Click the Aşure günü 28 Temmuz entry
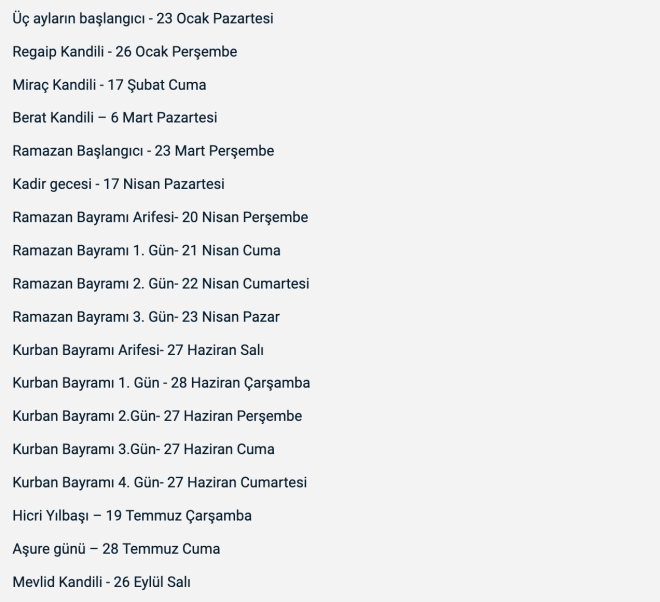The height and width of the screenshot is (602, 660). (x=116, y=549)
